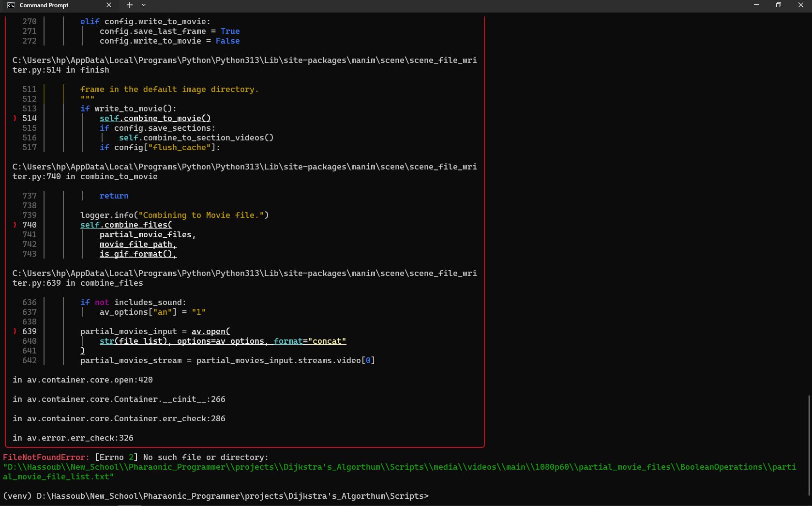Expand the new tab profiles dropdown
Image resolution: width=812 pixels, height=506 pixels.
[x=144, y=5]
